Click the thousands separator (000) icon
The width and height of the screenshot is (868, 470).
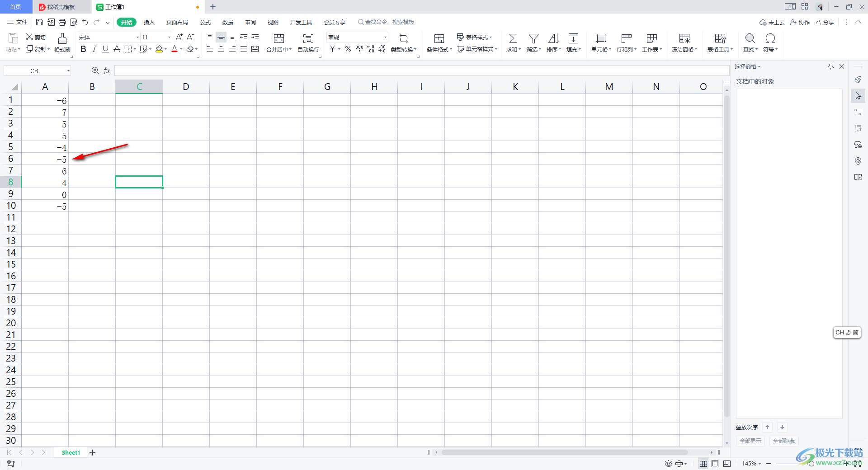[x=359, y=49]
